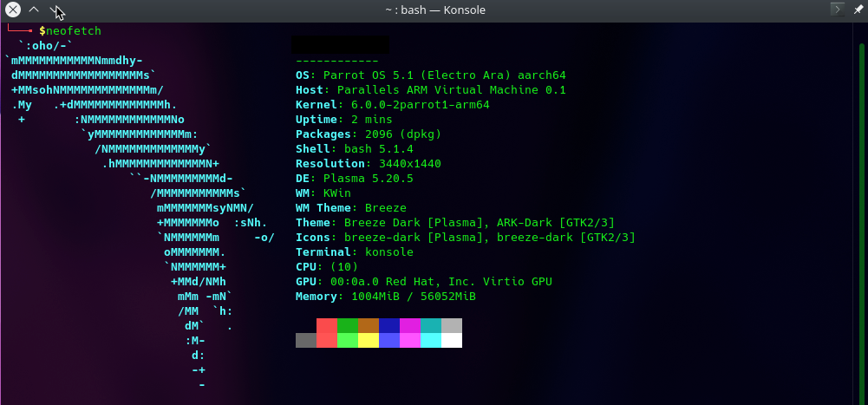Click the 'Shell: bash 5.1.4' line
This screenshot has width=868, height=405.
[x=355, y=149]
